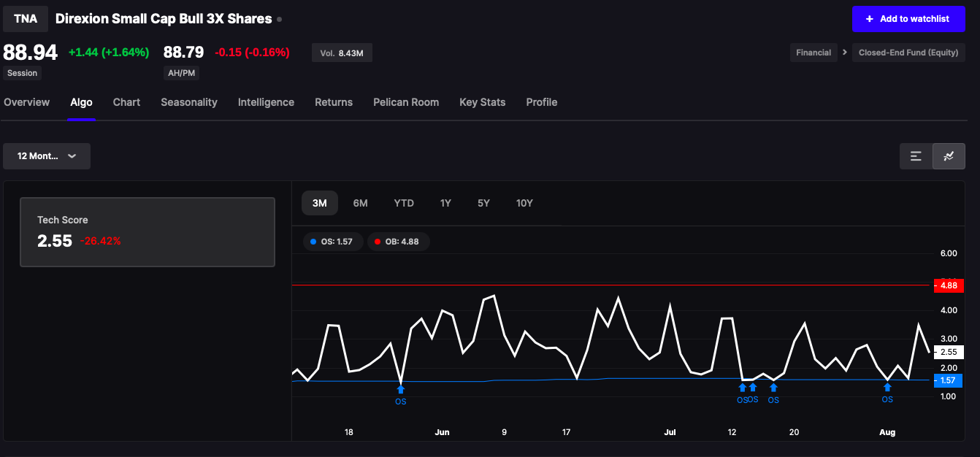Click the red 4.88 axis label
The image size is (980, 457).
coord(948,285)
